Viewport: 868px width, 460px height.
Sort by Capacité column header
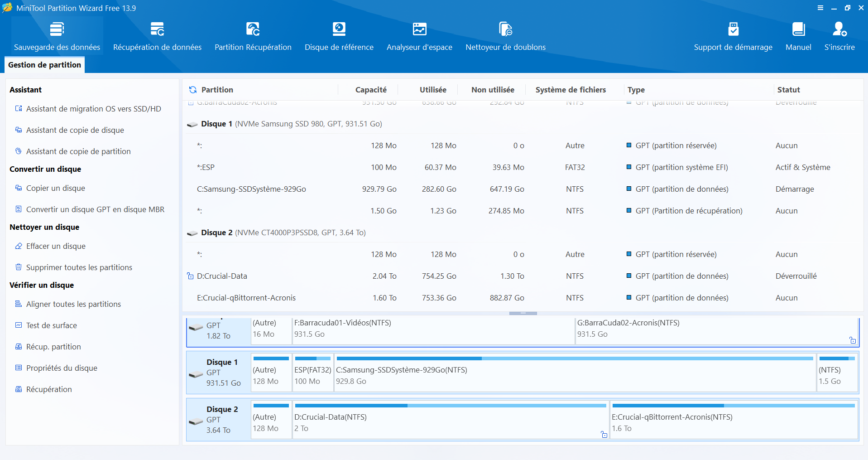point(371,90)
